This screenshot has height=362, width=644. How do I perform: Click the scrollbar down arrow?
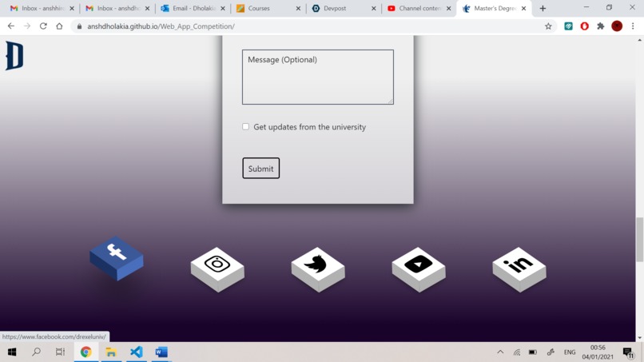639,338
